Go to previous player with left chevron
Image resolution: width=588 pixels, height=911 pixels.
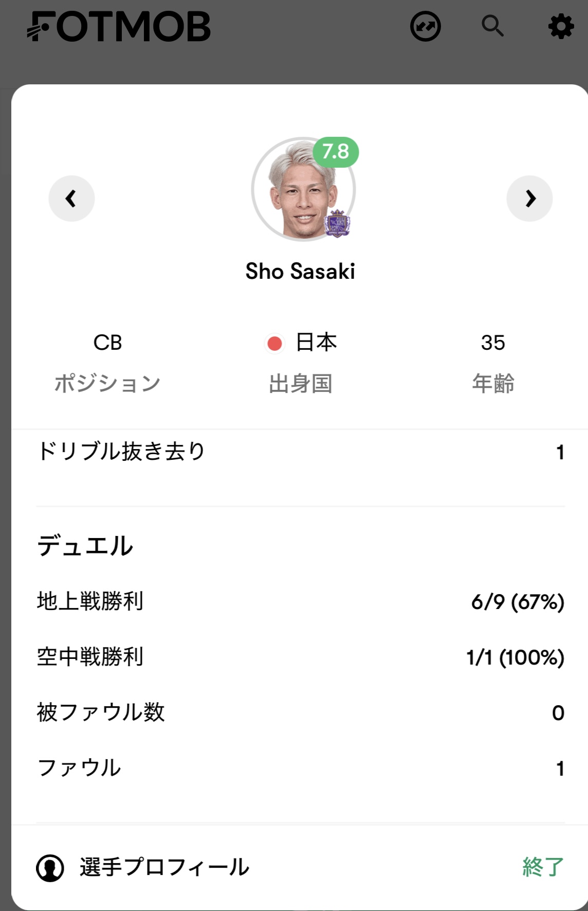71,199
